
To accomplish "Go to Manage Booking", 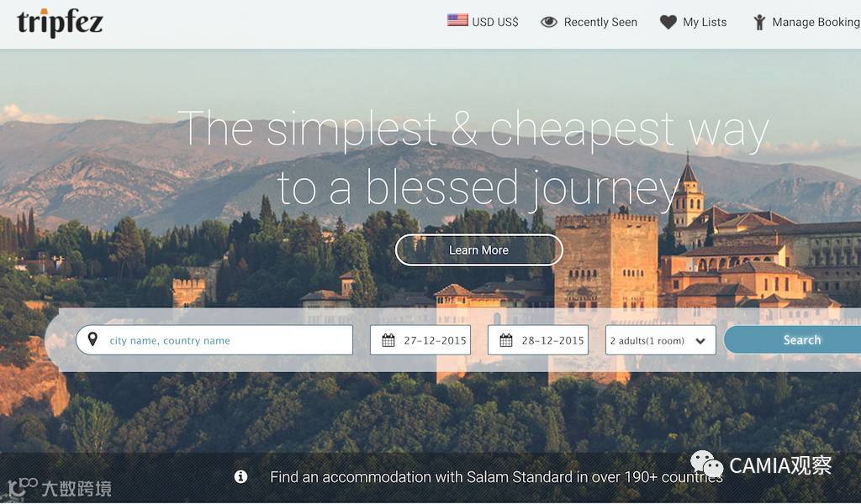I will tap(806, 22).
